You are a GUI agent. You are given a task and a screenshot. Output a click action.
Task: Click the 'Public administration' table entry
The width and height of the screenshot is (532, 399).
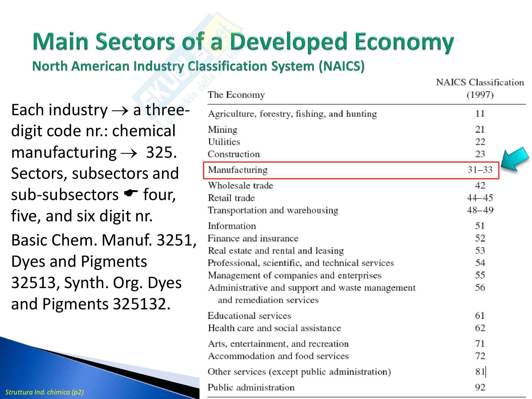[251, 387]
